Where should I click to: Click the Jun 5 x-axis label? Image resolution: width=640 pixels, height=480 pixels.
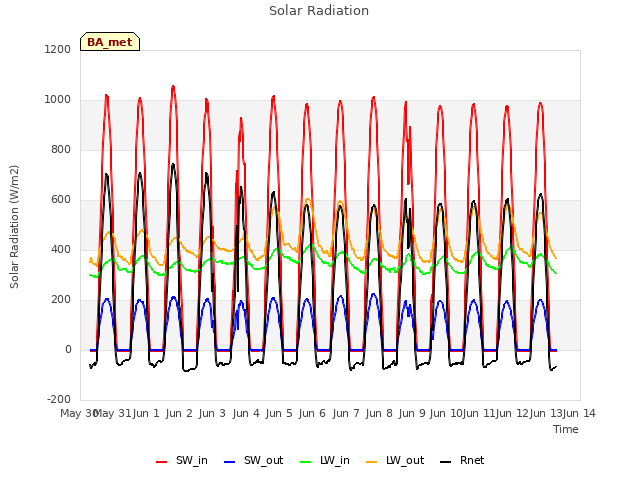click(279, 413)
